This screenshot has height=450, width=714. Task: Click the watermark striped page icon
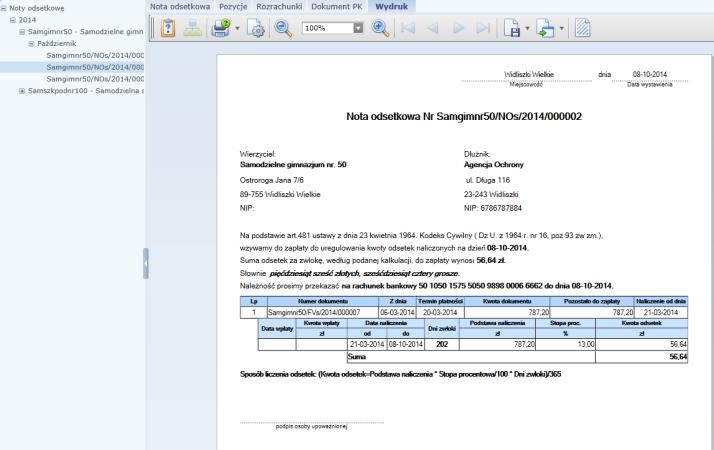pyautogui.click(x=583, y=28)
